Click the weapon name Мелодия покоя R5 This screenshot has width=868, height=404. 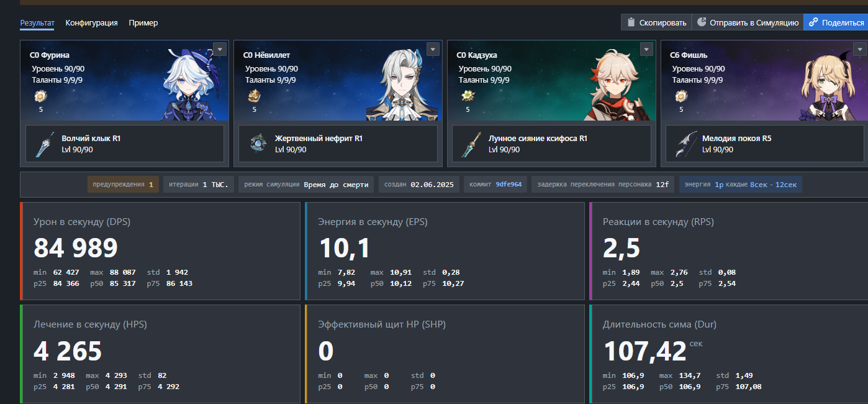[737, 139]
